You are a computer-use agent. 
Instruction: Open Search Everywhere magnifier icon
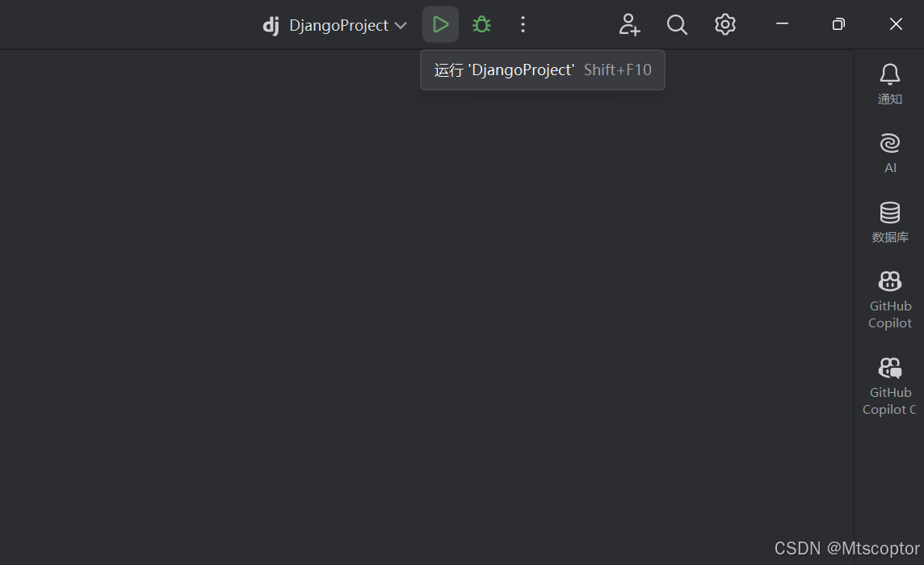pos(677,24)
